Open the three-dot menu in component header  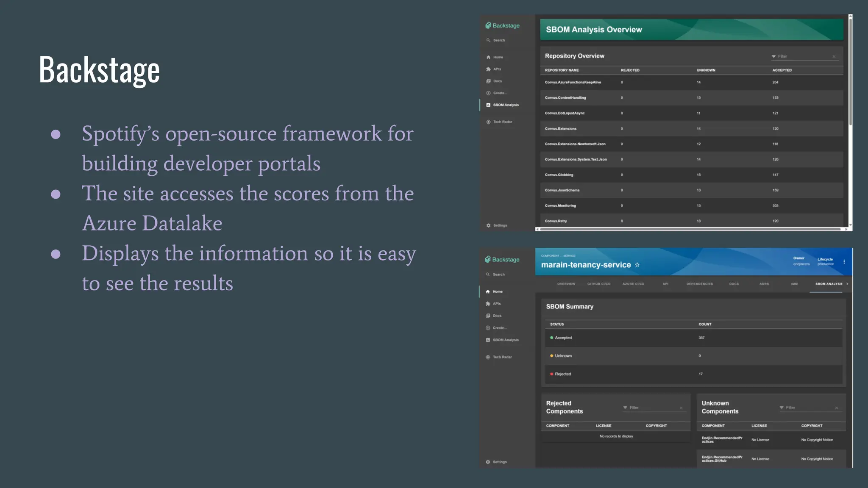click(844, 262)
